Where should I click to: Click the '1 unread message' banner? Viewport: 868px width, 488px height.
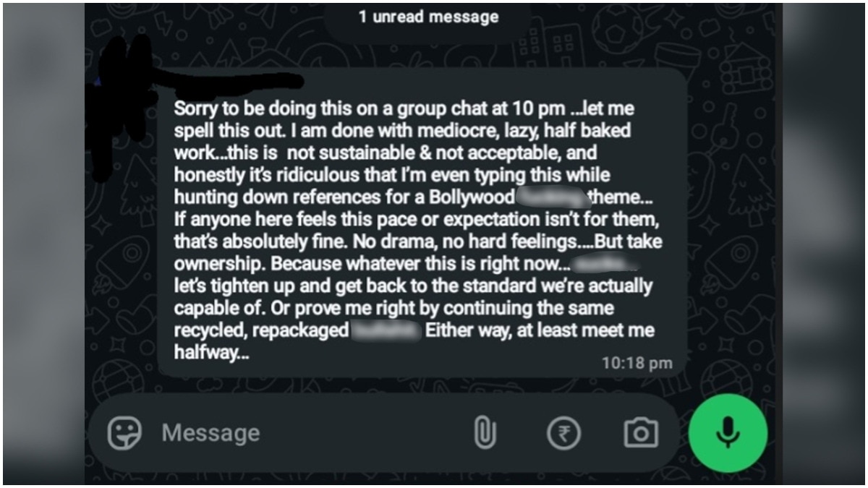pyautogui.click(x=428, y=17)
